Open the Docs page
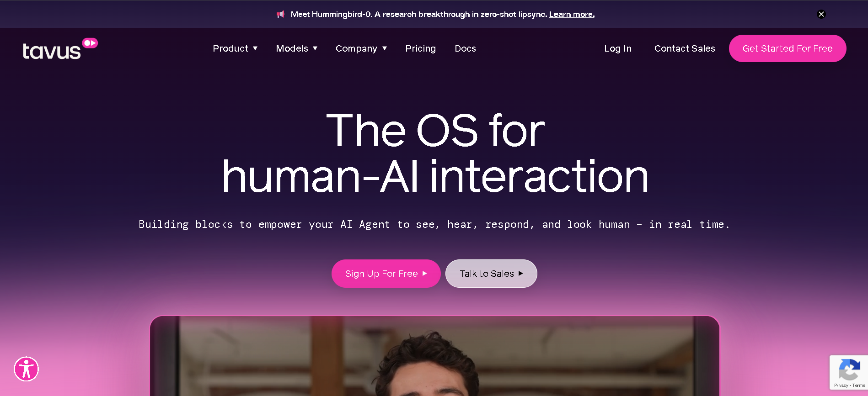The height and width of the screenshot is (396, 868). coord(465,48)
